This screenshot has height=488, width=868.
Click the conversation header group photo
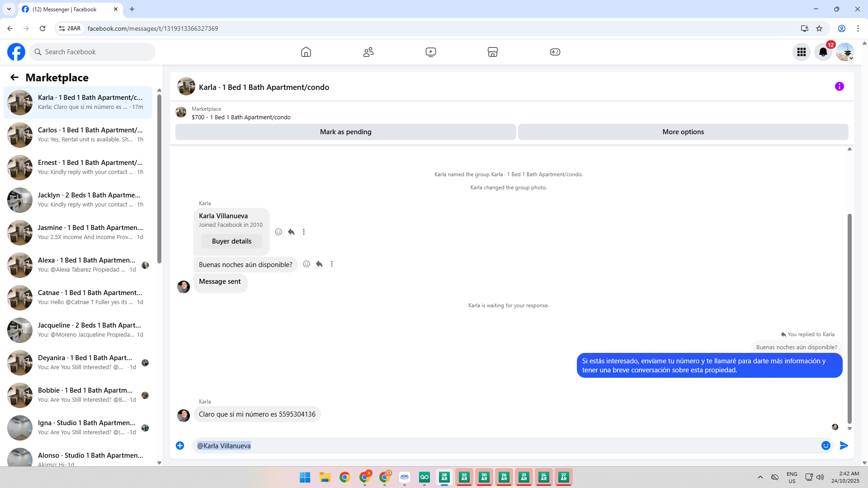tap(186, 87)
